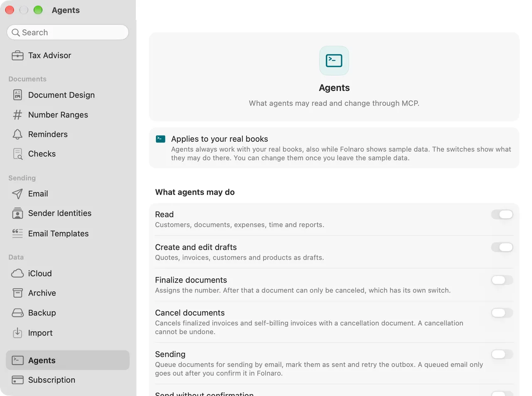Click the iCloud cloud icon
The height and width of the screenshot is (396, 532).
coord(17,273)
